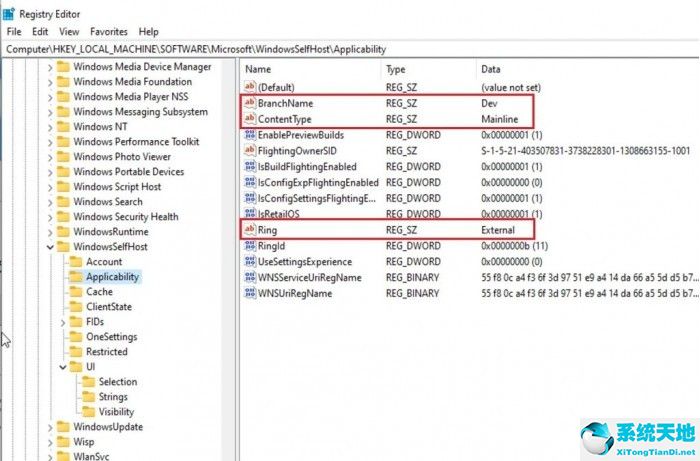Click the WindowsUpdate folder icon
The height and width of the screenshot is (461, 700).
pos(63,427)
